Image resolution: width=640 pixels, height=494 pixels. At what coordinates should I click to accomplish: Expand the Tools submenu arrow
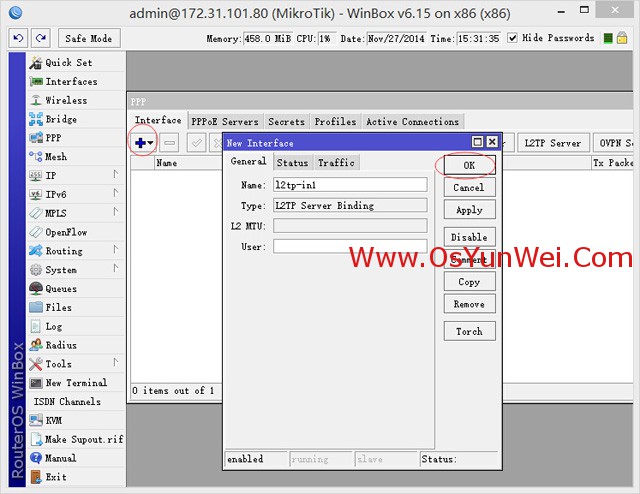[116, 363]
